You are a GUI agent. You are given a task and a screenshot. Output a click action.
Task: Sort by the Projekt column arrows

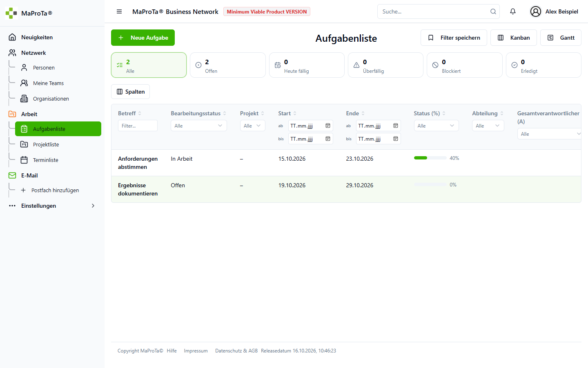click(x=263, y=113)
